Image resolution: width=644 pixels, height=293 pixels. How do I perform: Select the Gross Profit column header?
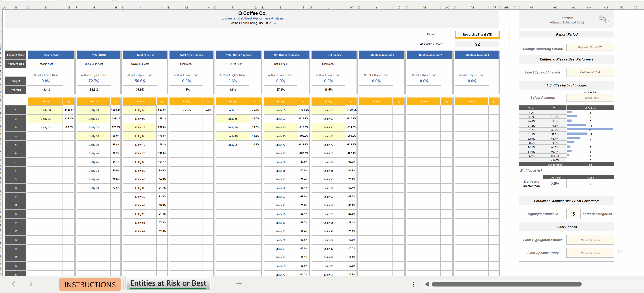coord(51,55)
